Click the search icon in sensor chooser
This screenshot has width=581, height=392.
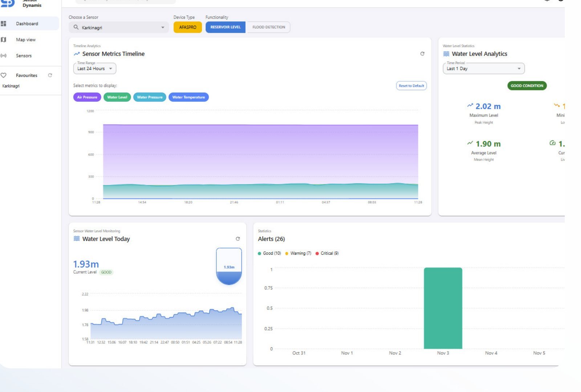(x=76, y=27)
